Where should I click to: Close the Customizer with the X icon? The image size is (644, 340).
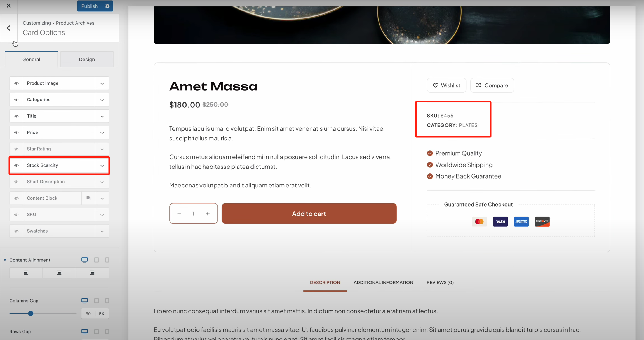tap(9, 6)
